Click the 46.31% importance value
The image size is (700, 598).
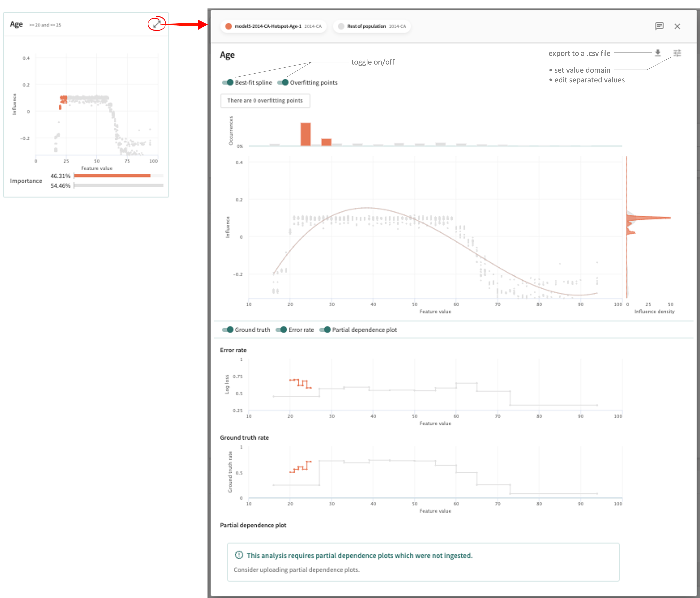(x=60, y=176)
